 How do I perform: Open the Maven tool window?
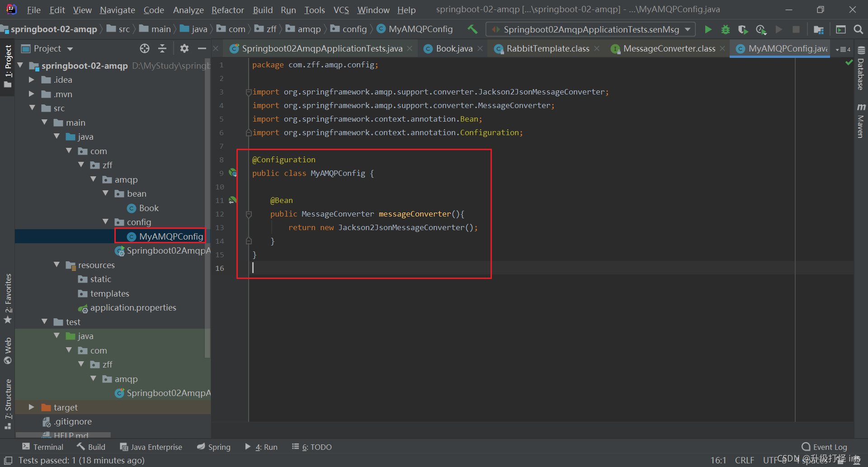(x=861, y=121)
